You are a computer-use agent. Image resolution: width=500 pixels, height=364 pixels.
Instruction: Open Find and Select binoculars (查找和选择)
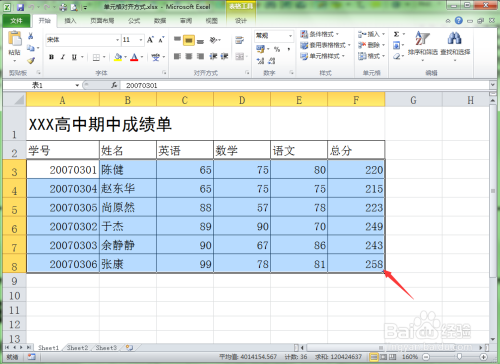[455, 45]
